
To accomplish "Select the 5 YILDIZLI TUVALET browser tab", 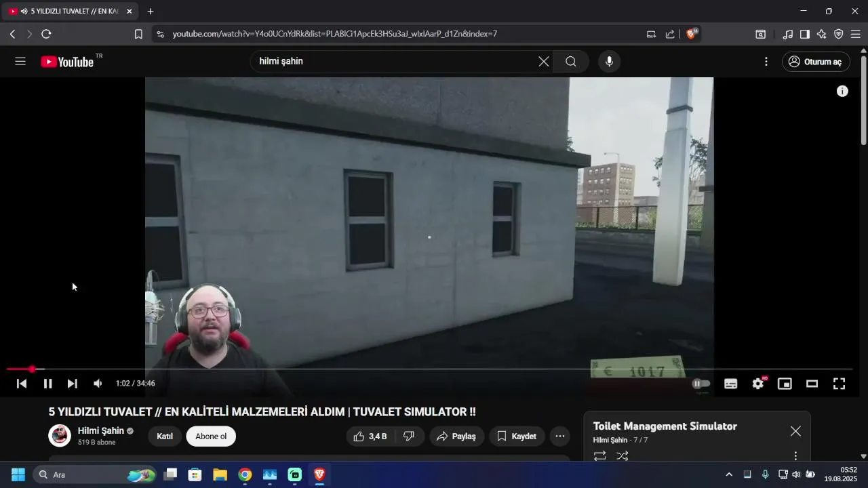I will tap(71, 12).
